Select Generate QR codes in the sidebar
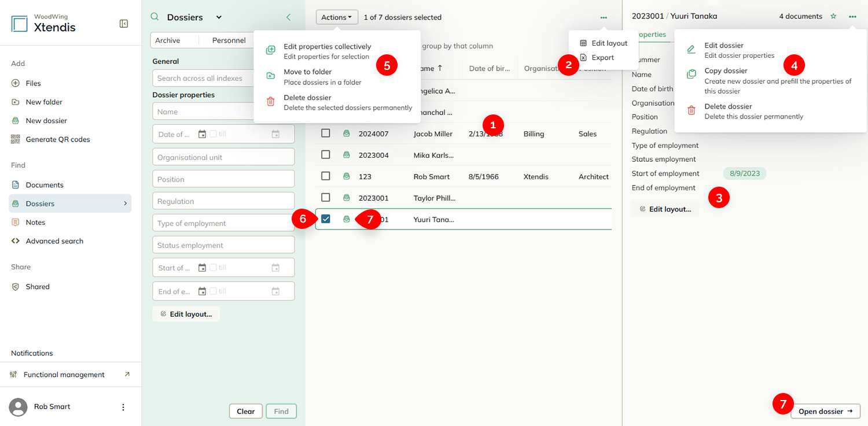The image size is (868, 426). (x=50, y=139)
